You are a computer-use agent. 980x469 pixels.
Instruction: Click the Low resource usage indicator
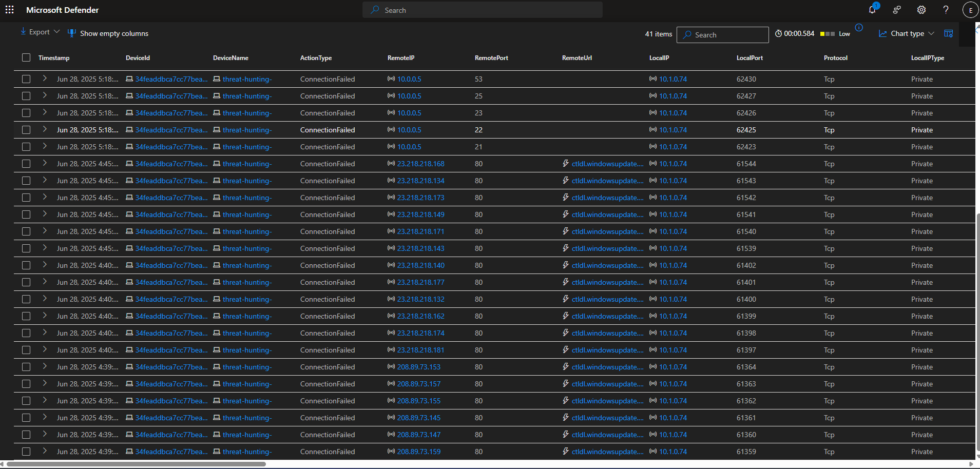point(835,34)
